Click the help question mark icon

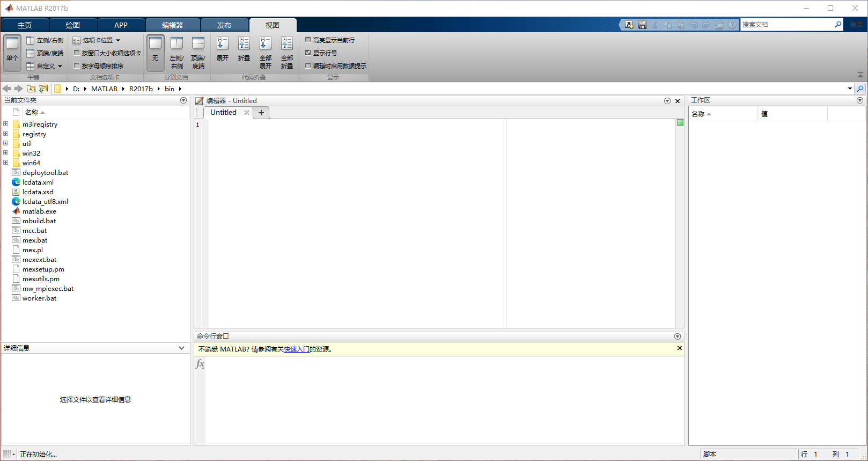coord(732,25)
